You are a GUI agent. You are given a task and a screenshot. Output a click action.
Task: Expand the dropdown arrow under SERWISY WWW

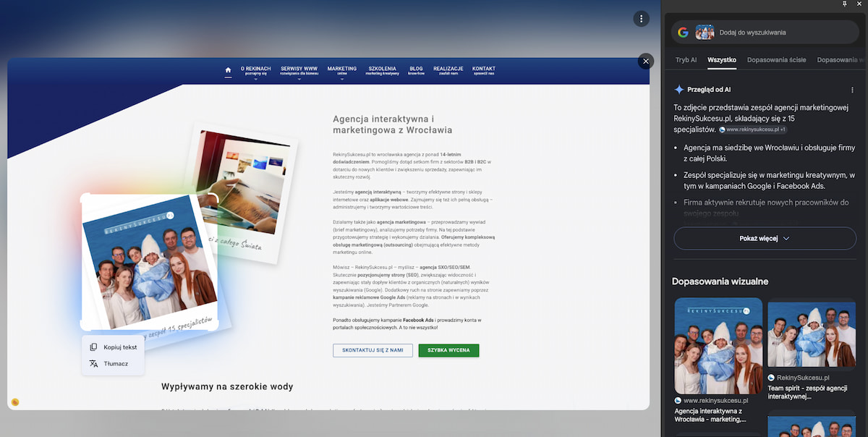click(x=299, y=79)
